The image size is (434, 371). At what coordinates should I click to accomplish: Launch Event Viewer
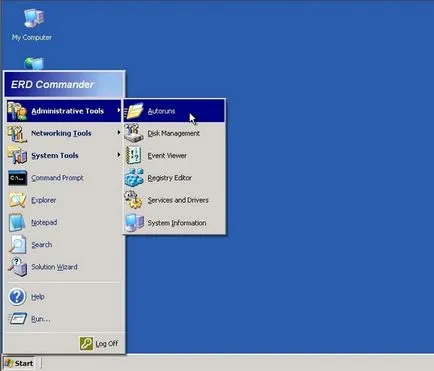[174, 156]
